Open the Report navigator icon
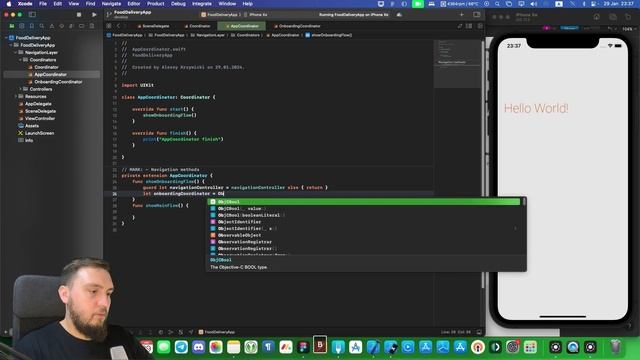The image size is (640, 360). click(x=91, y=26)
